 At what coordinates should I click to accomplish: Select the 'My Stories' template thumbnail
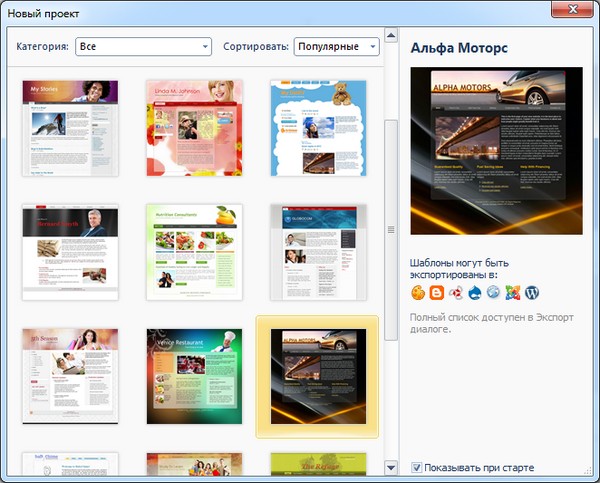[70, 128]
